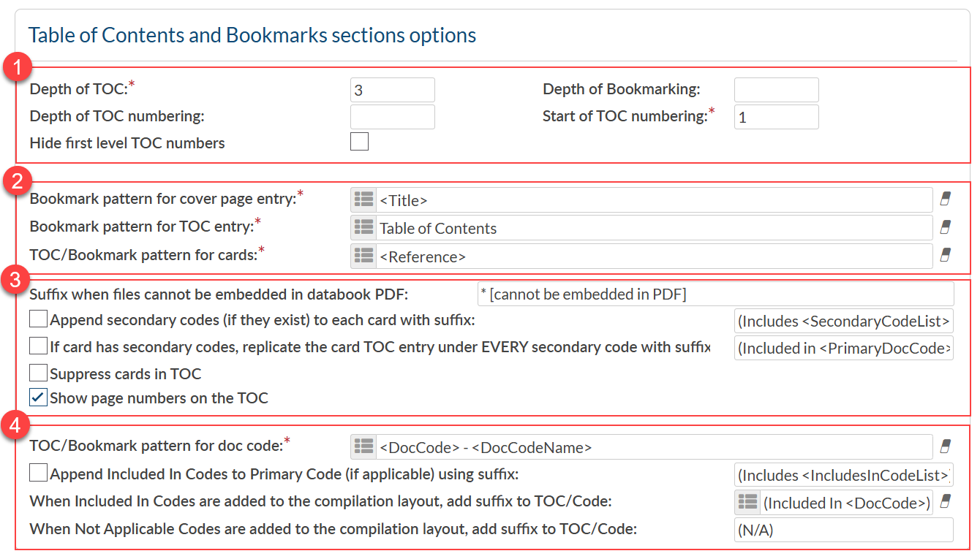This screenshot has width=980, height=559.
Task: Enable replicate card TOC entry under secondary codes
Action: 38,346
